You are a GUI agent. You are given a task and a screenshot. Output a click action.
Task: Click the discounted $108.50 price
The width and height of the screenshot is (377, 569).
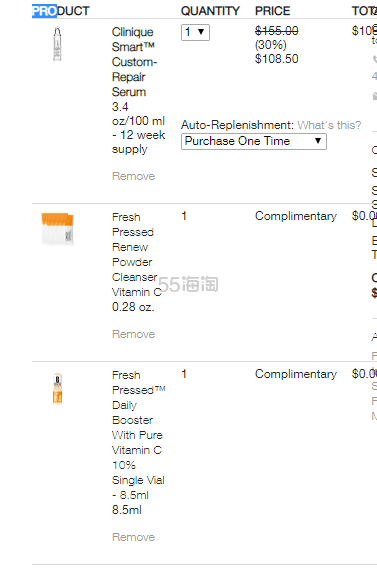276,59
